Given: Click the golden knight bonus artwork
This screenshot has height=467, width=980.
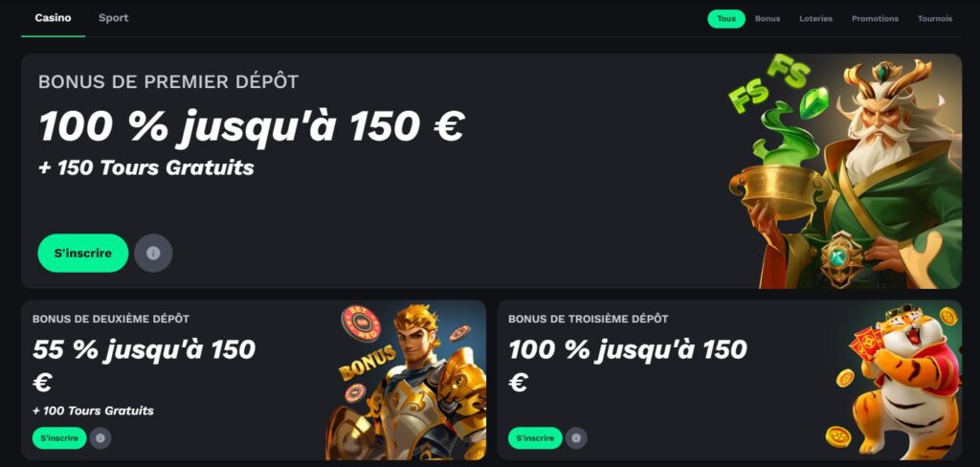Looking at the screenshot, I should coord(406,380).
